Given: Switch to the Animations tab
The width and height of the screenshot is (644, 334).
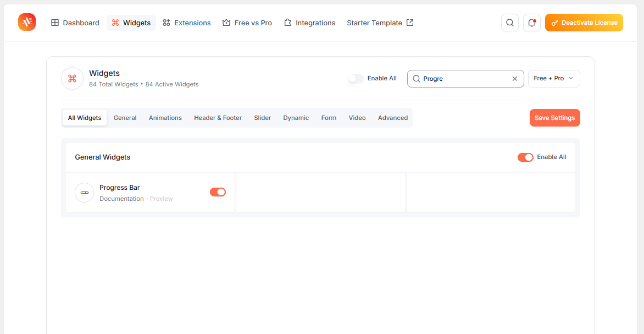Looking at the screenshot, I should point(165,118).
